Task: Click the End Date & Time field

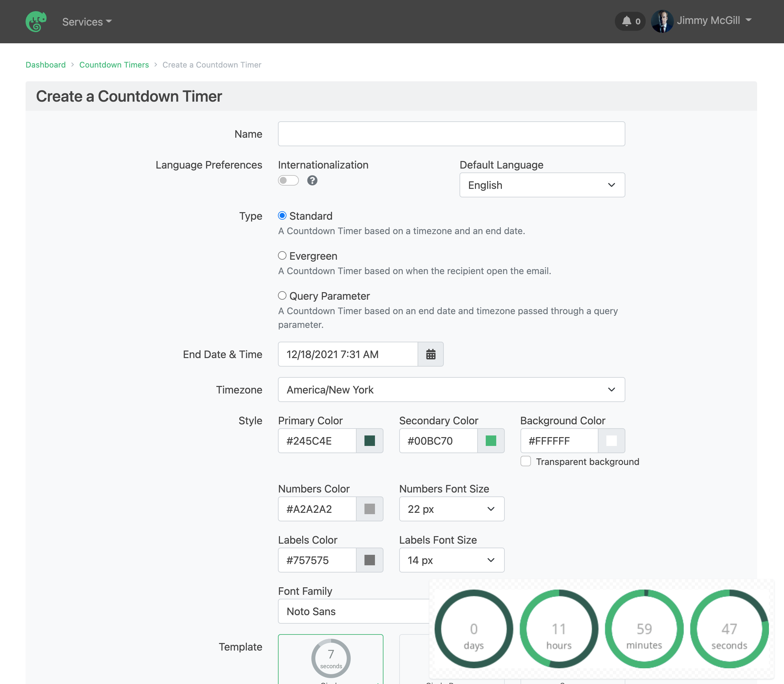Action: [x=348, y=354]
